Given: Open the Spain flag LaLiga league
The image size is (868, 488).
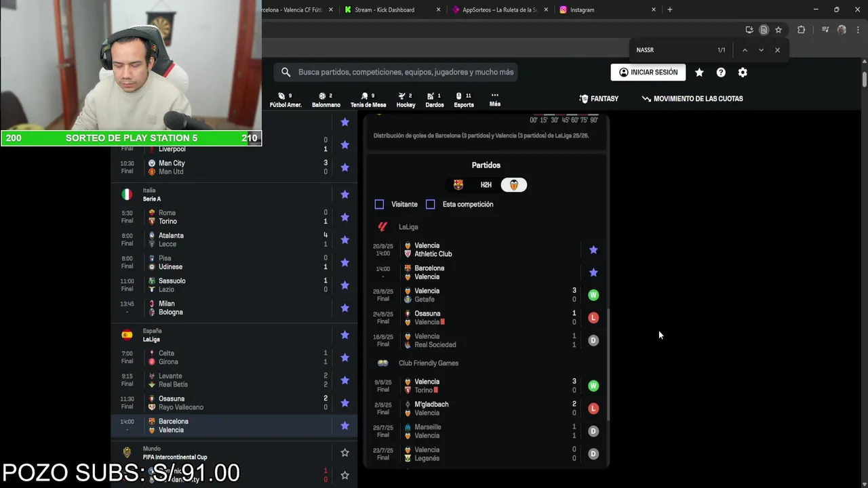Looking at the screenshot, I should pos(127,335).
